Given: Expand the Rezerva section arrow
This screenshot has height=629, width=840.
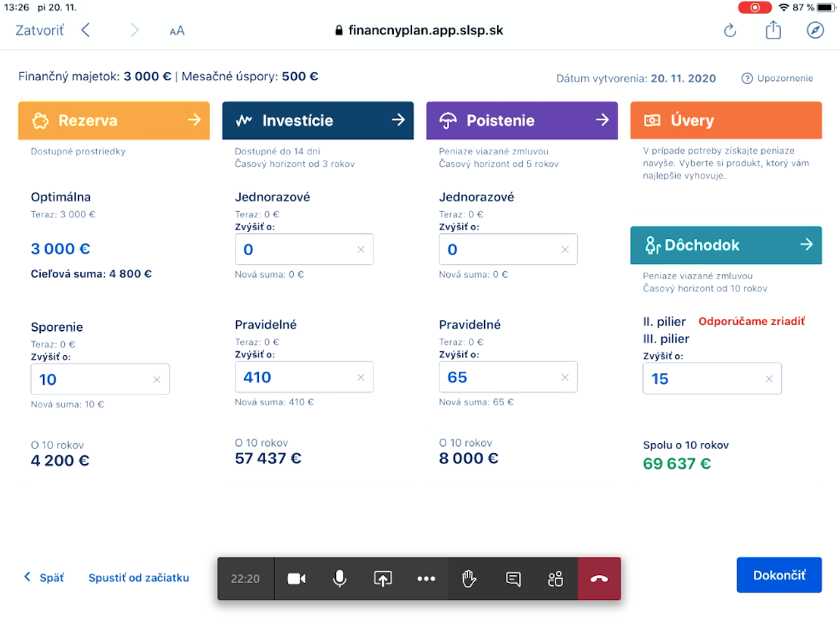Looking at the screenshot, I should coord(194,120).
